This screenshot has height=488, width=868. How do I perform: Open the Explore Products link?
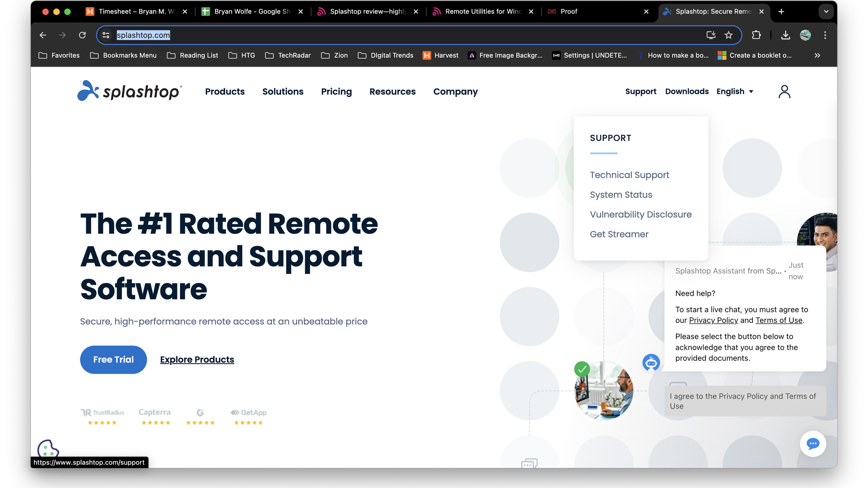tap(197, 359)
